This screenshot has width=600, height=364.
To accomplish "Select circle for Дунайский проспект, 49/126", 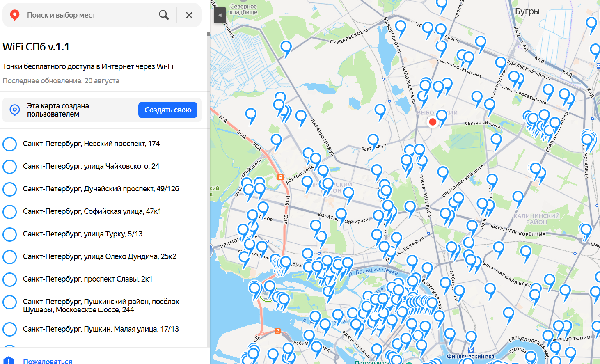I will click(x=10, y=189).
